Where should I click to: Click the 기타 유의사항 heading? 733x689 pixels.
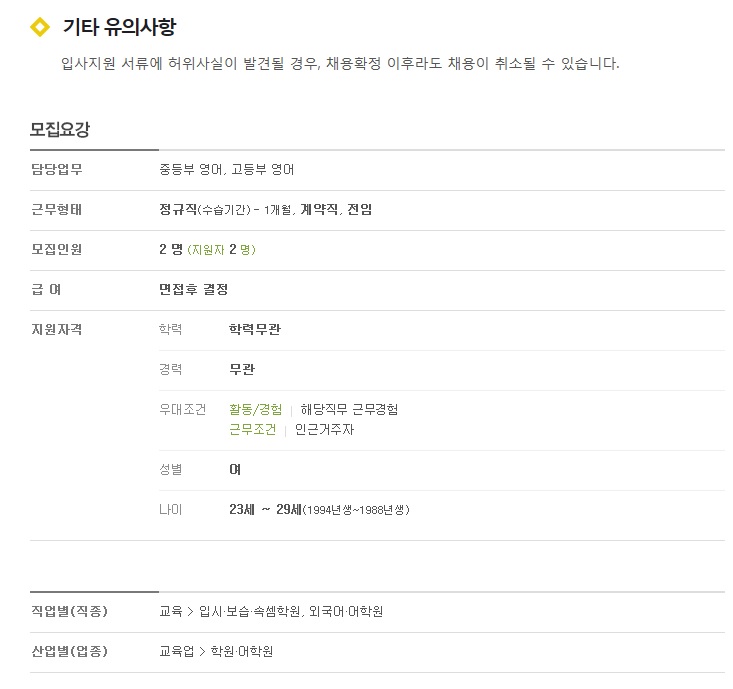coord(120,27)
